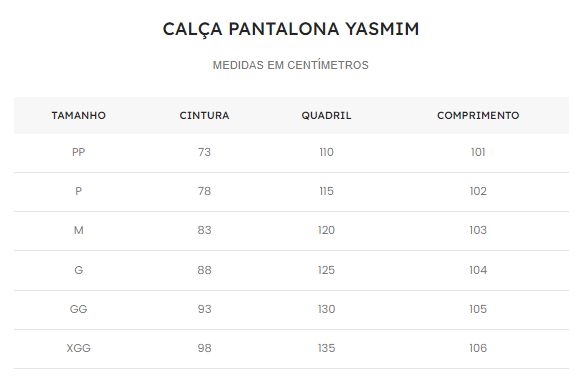The height and width of the screenshot is (388, 586).
Task: Click the QUADRIL column header
Action: 326,116
